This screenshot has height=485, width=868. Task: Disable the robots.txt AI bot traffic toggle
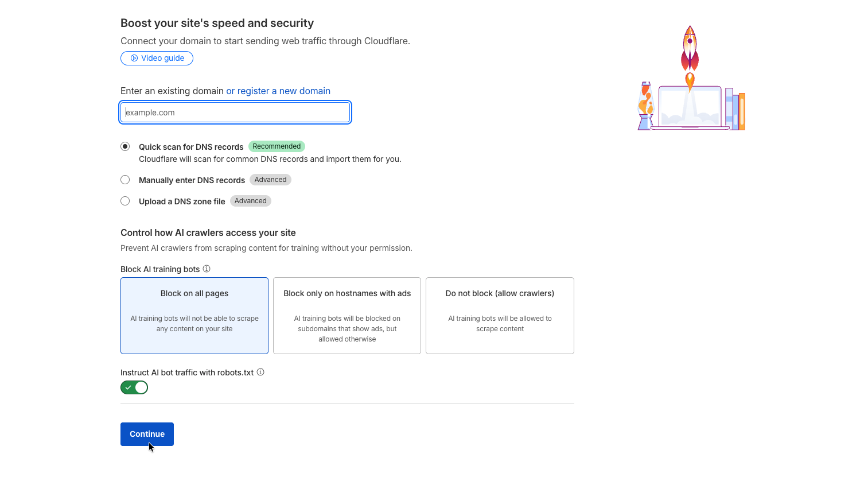pos(134,387)
